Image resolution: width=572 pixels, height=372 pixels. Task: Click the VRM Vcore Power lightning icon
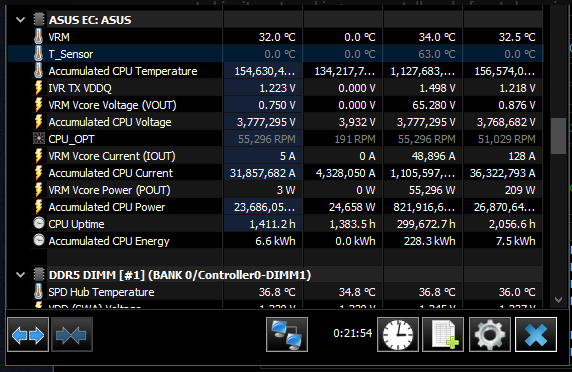pyautogui.click(x=38, y=190)
